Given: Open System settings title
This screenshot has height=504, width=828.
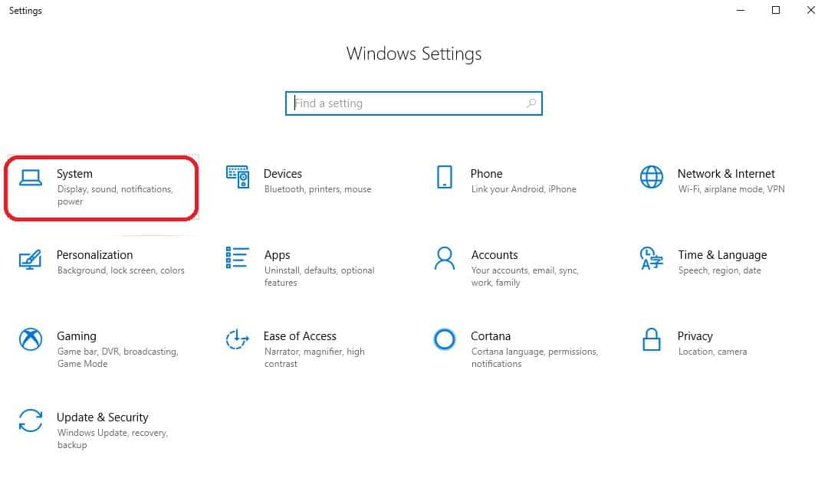Looking at the screenshot, I should point(74,174).
